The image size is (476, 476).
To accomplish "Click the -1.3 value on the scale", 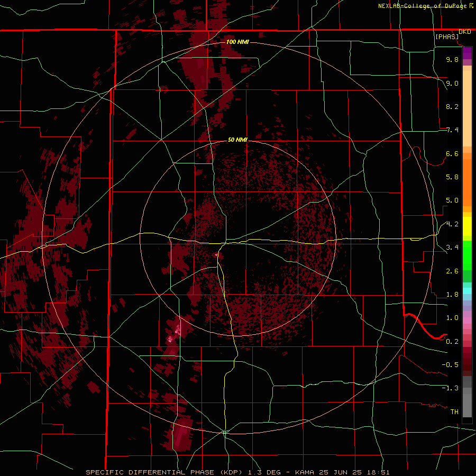I will (450, 388).
